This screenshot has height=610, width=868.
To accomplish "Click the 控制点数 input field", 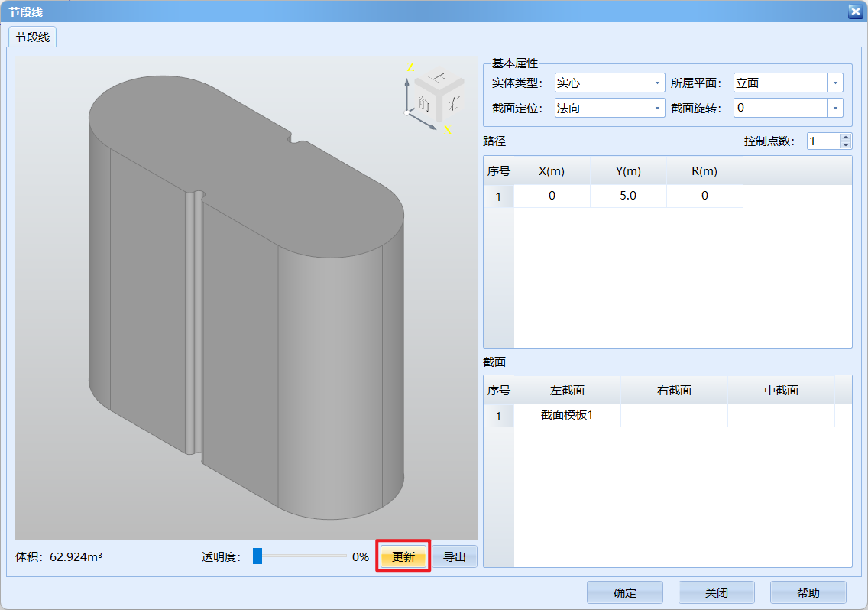I will click(x=823, y=141).
